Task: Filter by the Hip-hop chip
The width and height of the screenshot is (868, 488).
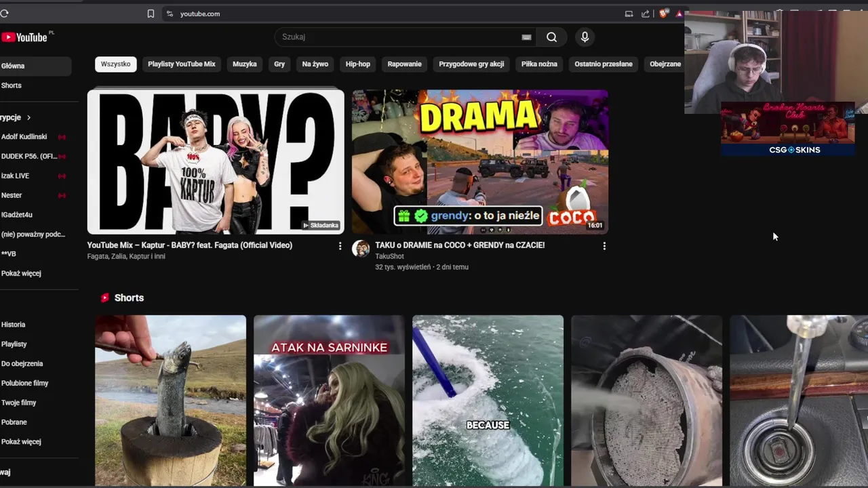Action: tap(358, 64)
